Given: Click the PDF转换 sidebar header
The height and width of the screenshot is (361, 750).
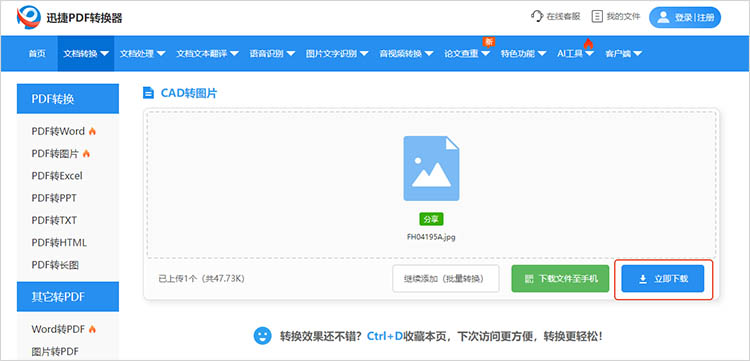Looking at the screenshot, I should click(68, 99).
